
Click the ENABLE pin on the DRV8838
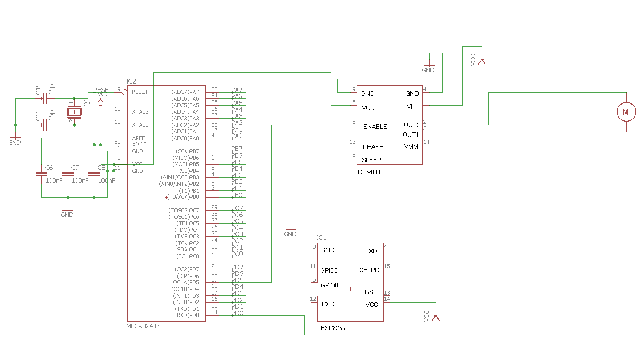tap(375, 127)
